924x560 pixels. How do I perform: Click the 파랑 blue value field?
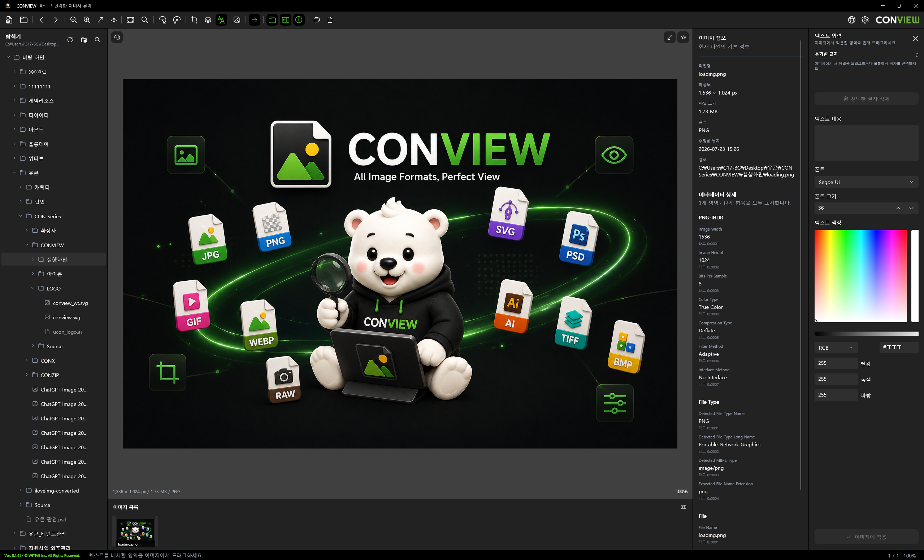click(x=836, y=395)
